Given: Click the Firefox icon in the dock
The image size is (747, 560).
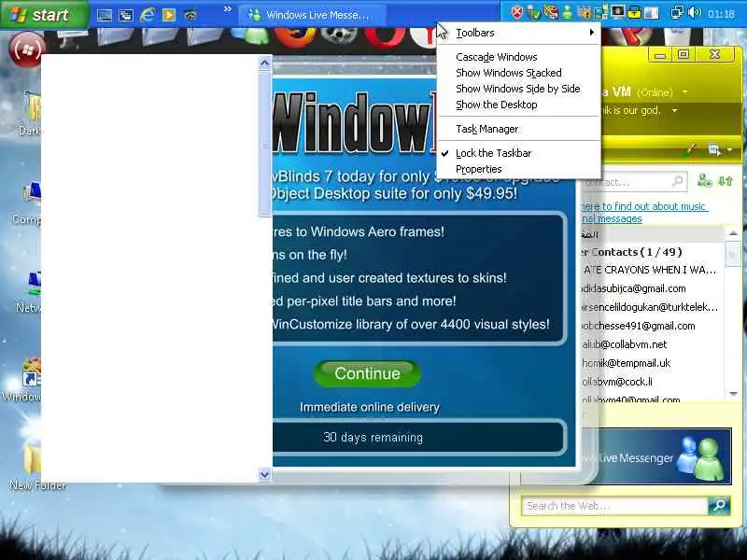Looking at the screenshot, I should [295, 36].
